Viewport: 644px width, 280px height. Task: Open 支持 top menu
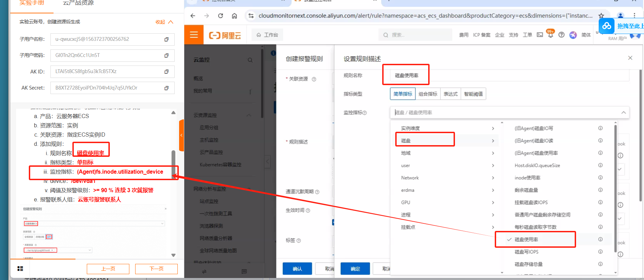pos(514,35)
